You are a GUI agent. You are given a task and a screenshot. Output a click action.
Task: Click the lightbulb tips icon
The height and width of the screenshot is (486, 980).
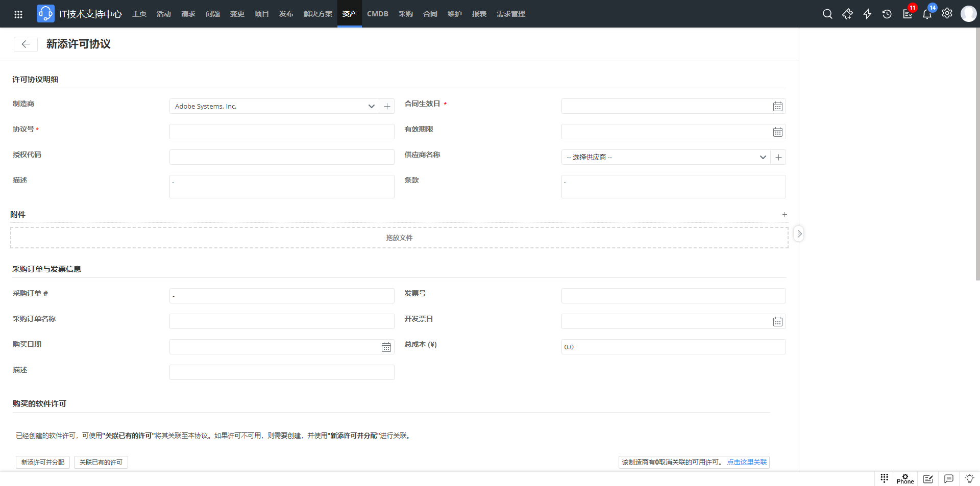click(969, 478)
